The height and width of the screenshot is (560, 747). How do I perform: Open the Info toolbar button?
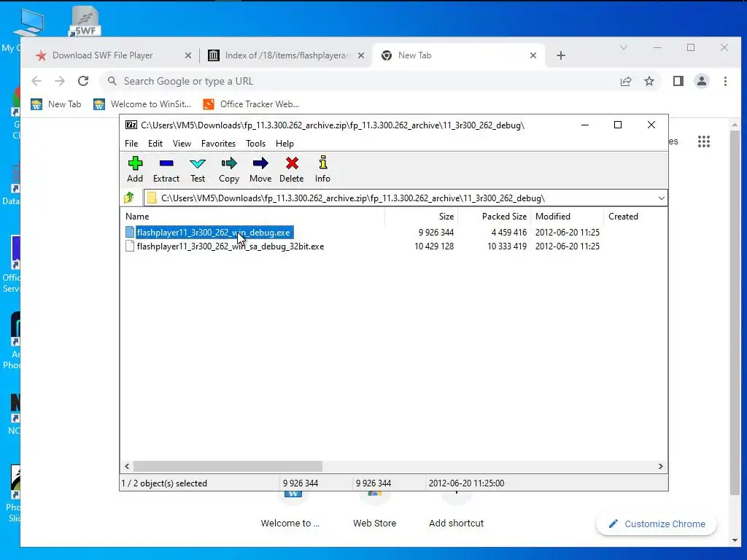322,169
